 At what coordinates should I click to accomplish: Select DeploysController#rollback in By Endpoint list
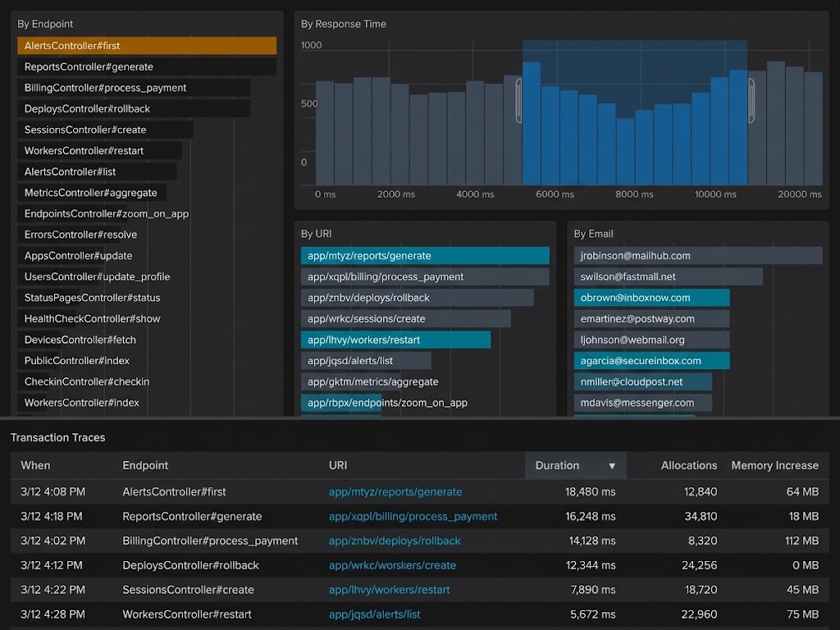coord(134,108)
